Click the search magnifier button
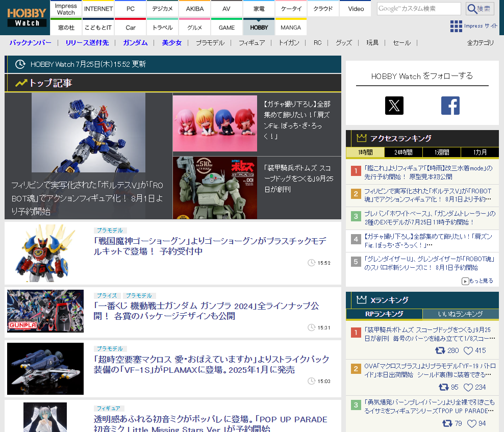The width and height of the screenshot is (504, 432). pos(480,9)
